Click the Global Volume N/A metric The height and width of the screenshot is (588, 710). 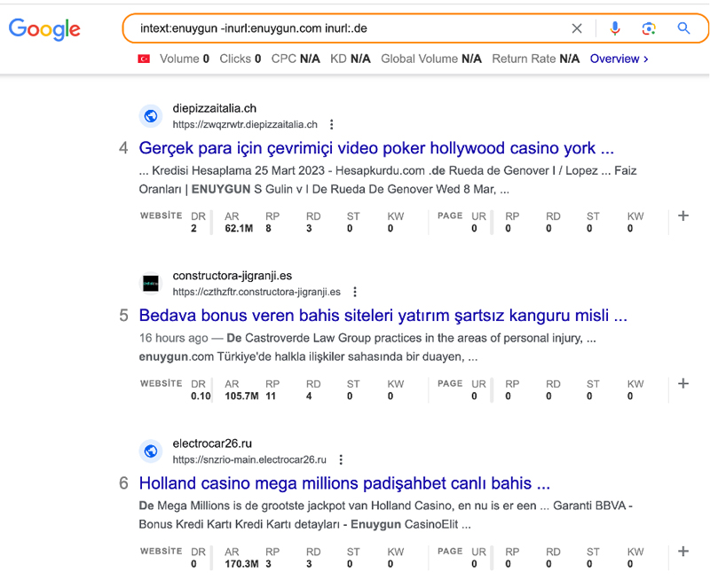click(431, 59)
